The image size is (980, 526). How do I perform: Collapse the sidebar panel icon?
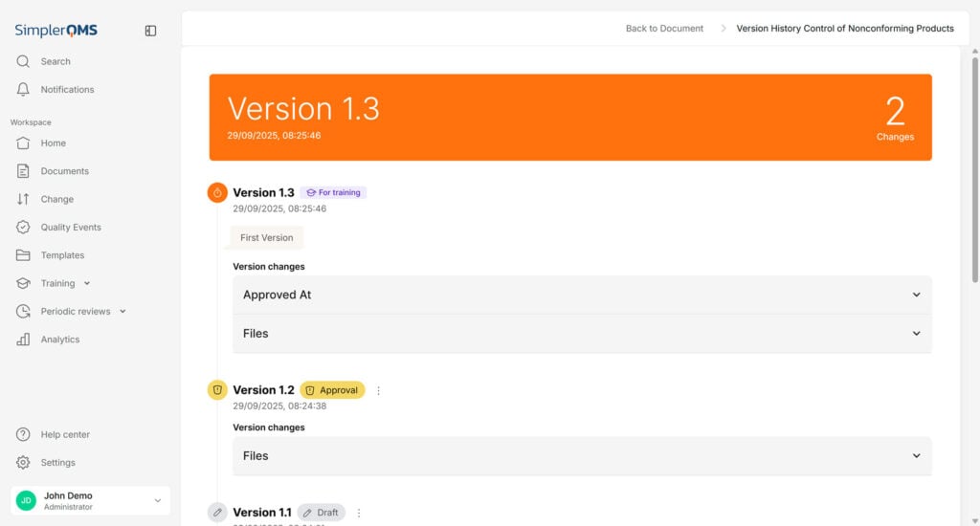point(150,31)
